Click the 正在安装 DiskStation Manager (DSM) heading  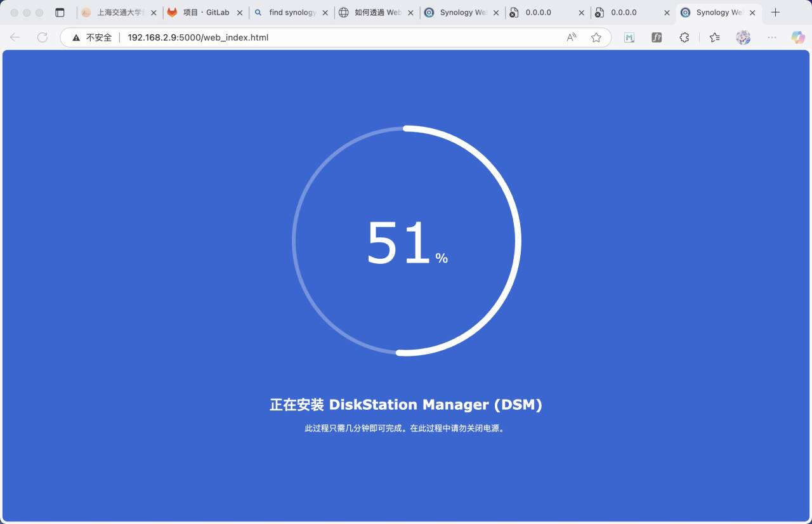(406, 405)
